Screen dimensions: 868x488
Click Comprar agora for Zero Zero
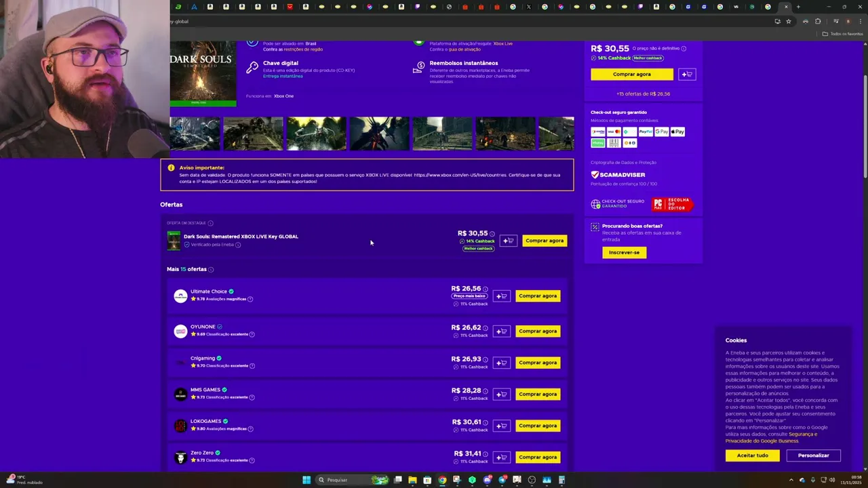(538, 457)
